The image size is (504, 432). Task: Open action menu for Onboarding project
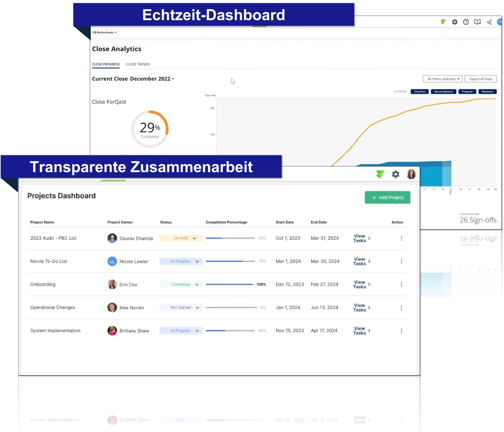[x=401, y=284]
